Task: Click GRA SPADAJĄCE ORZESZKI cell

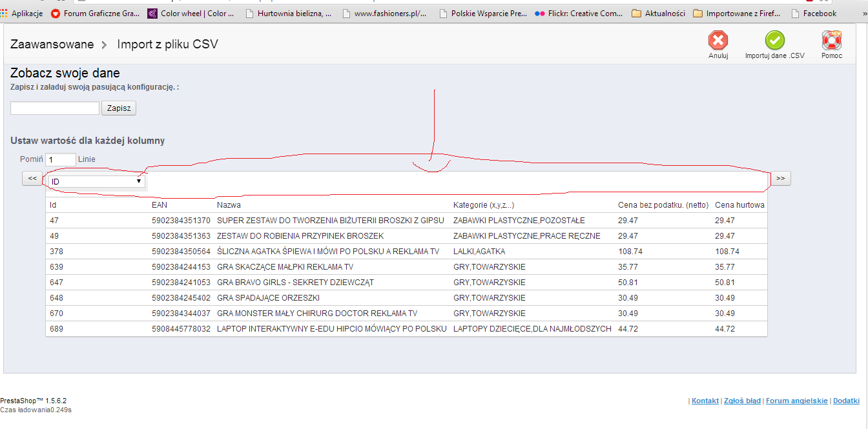Action: (x=268, y=298)
